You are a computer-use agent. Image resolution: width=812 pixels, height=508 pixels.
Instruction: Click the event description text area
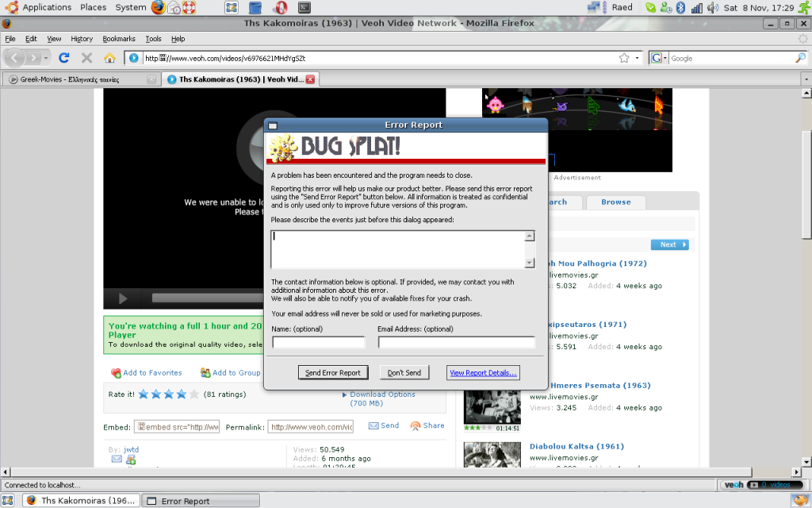pyautogui.click(x=398, y=249)
